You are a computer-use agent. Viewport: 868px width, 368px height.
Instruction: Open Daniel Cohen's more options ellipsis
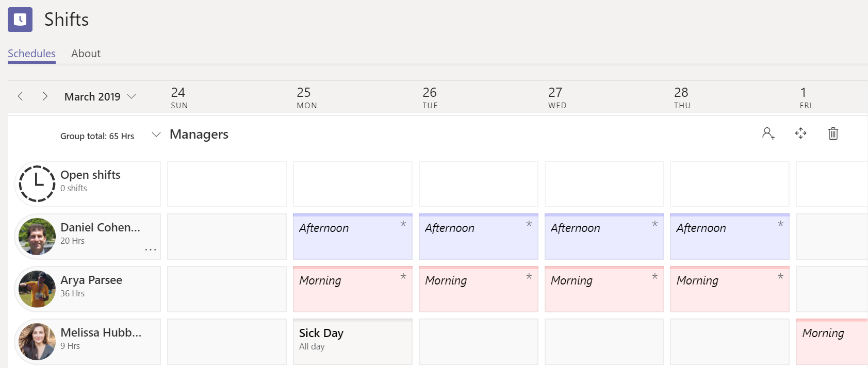[x=150, y=250]
